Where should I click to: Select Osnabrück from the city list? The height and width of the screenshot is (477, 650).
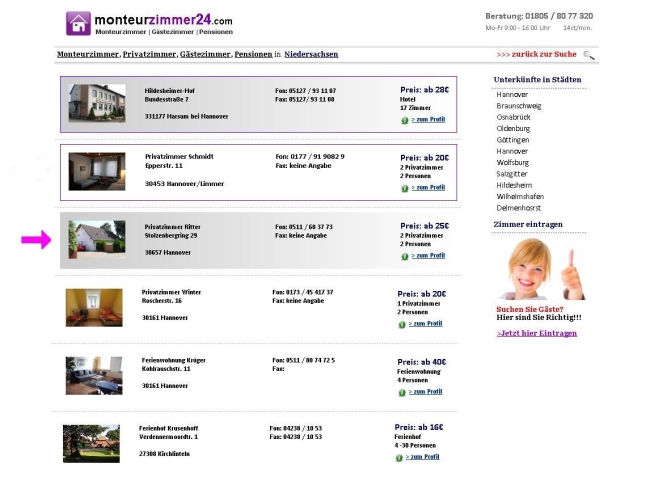coord(513,117)
